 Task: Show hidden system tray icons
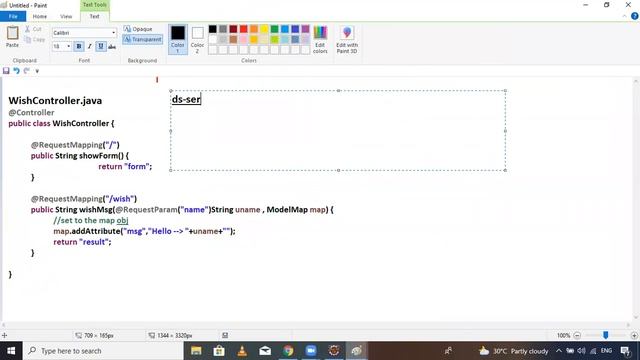pos(559,351)
